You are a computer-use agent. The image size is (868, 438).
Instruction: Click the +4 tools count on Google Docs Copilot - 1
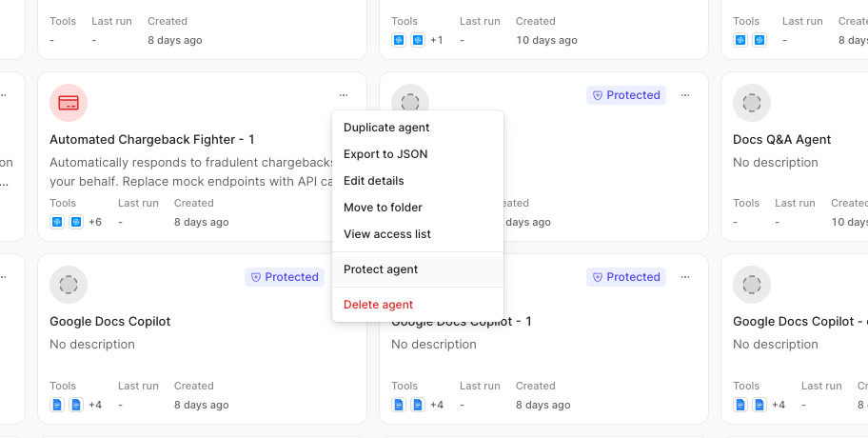click(437, 405)
